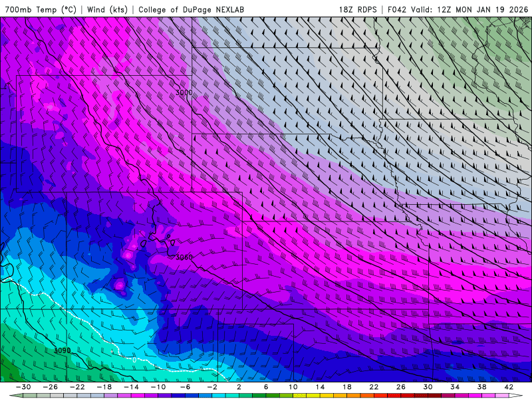Click the 'F042' forecast hour text
This screenshot has height=399, width=532.
point(396,9)
